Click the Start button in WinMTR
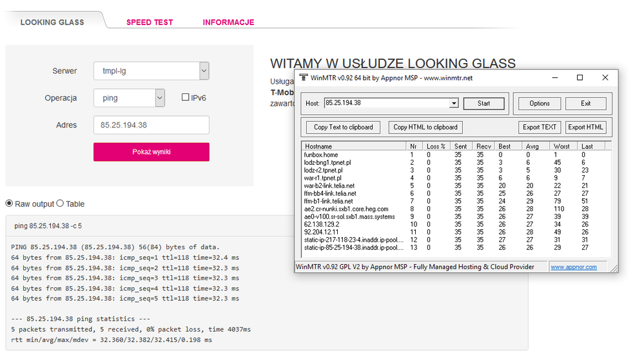Screen dimensions: 644x362 coord(484,103)
